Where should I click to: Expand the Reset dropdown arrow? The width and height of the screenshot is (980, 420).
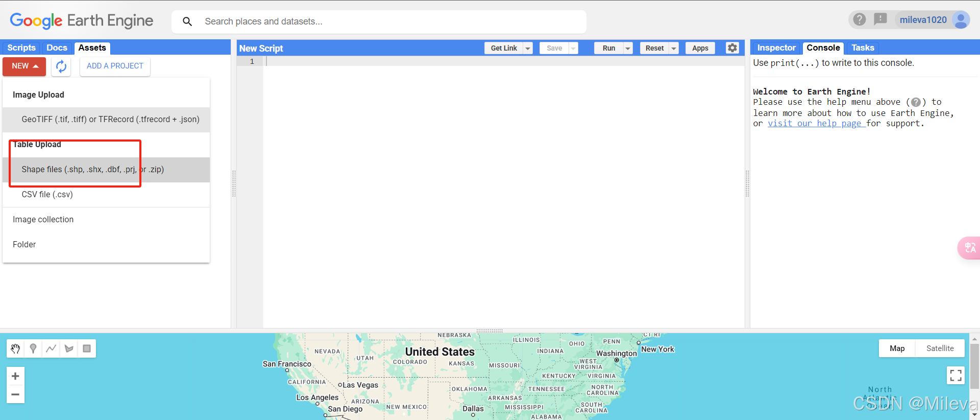pos(674,48)
